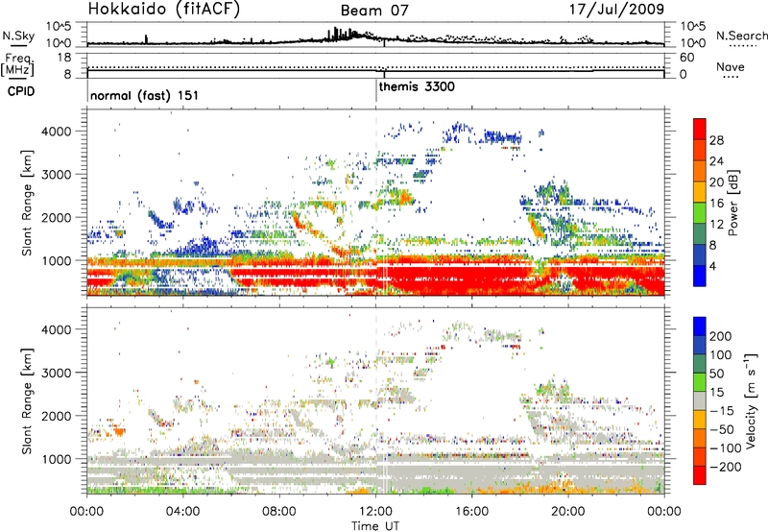Click the 'Nave' legend label
This screenshot has height=532, width=768.
pos(731,66)
